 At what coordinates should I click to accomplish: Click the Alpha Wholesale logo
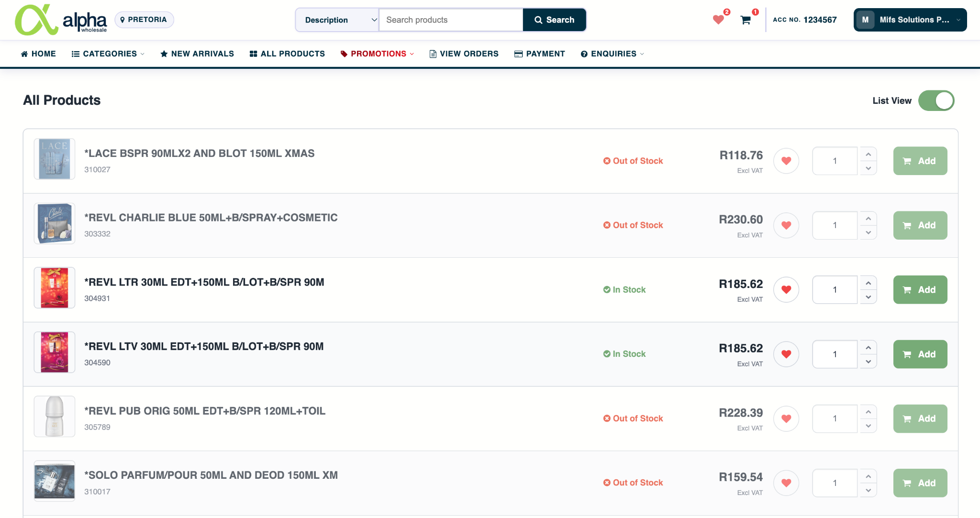point(61,20)
